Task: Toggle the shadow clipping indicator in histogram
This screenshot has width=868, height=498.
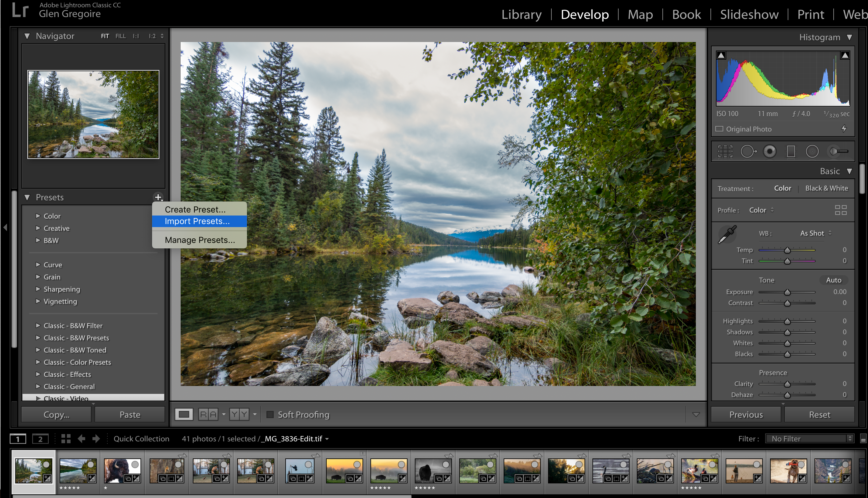Action: coord(721,55)
